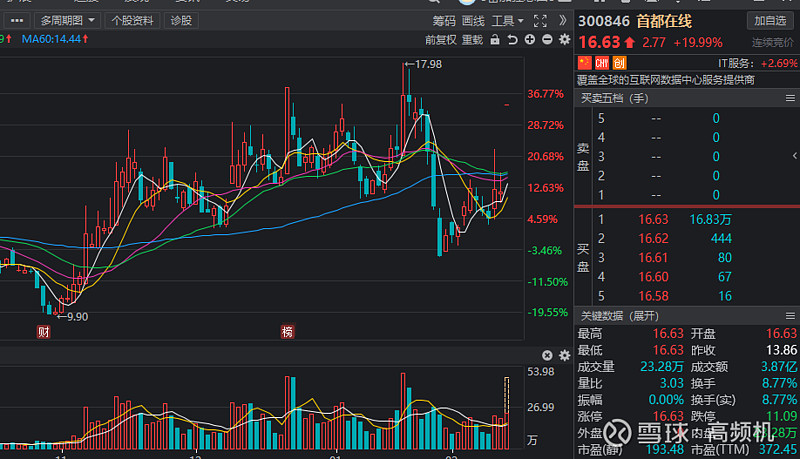Screen dimensions: 800x459
Task: Collapse panel with double-chevron icon
Action: (x=562, y=20)
